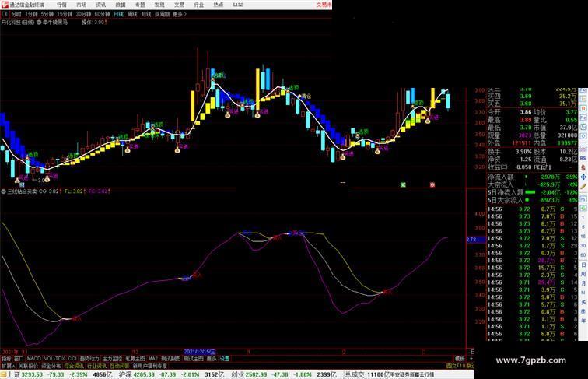Click the 通达信 app logo icon

click(x=5, y=5)
